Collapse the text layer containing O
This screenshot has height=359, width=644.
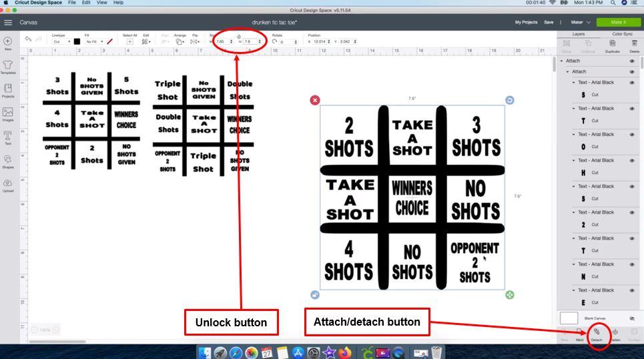pos(574,135)
